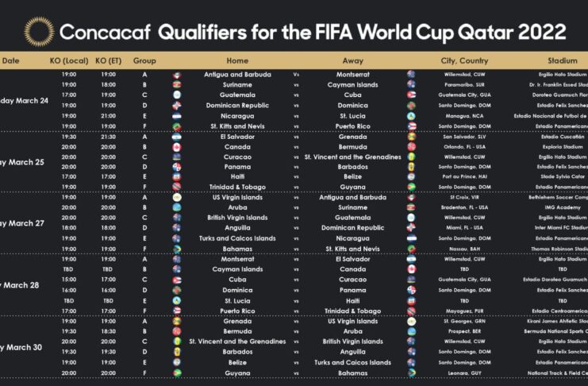The height and width of the screenshot is (386, 588).
Task: Click the flag for home team Nicaragua
Action: (177, 116)
